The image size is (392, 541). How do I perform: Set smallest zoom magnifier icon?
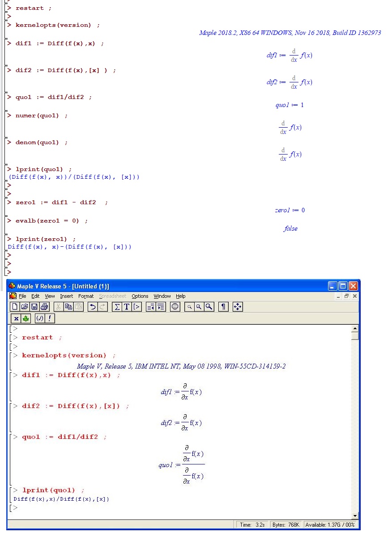[189, 307]
